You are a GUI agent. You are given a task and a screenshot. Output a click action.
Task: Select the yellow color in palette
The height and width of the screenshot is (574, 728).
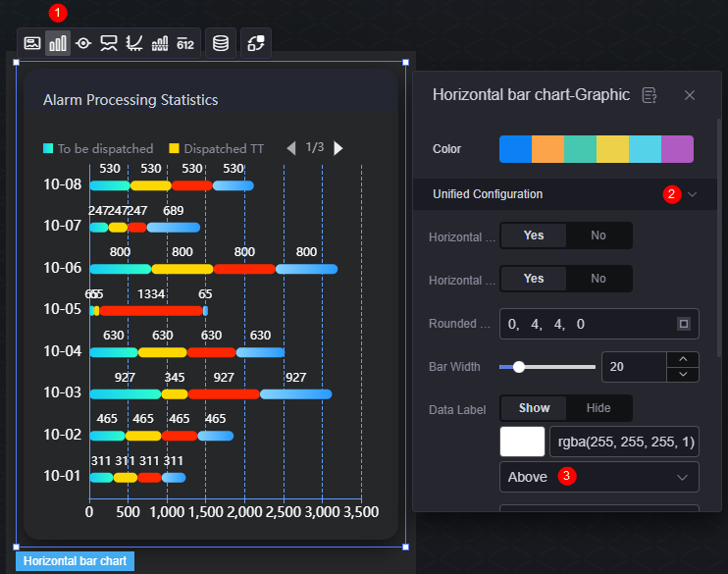(613, 149)
